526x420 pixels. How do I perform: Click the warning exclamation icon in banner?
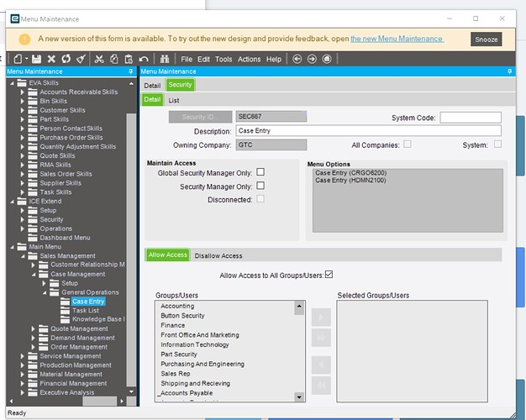pos(24,39)
